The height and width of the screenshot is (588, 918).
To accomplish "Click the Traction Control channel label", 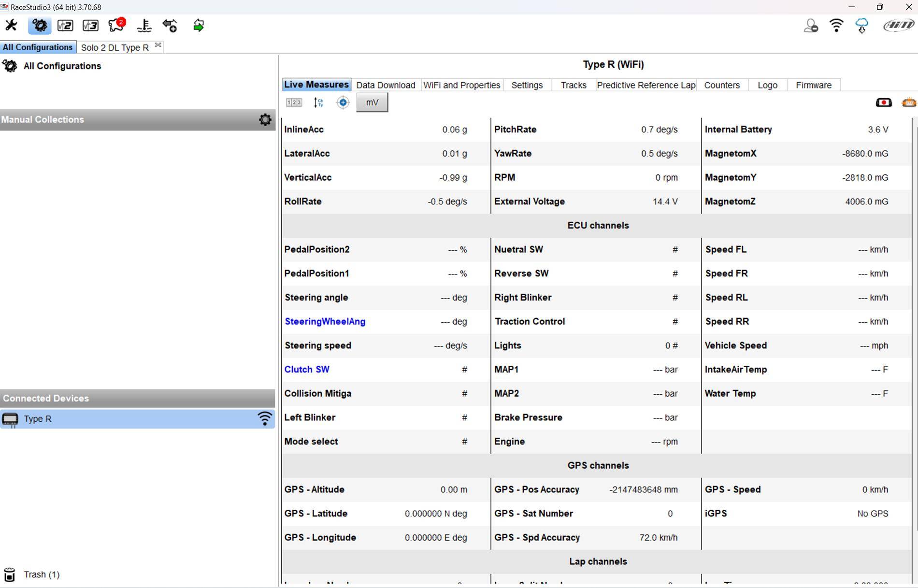I will point(530,321).
